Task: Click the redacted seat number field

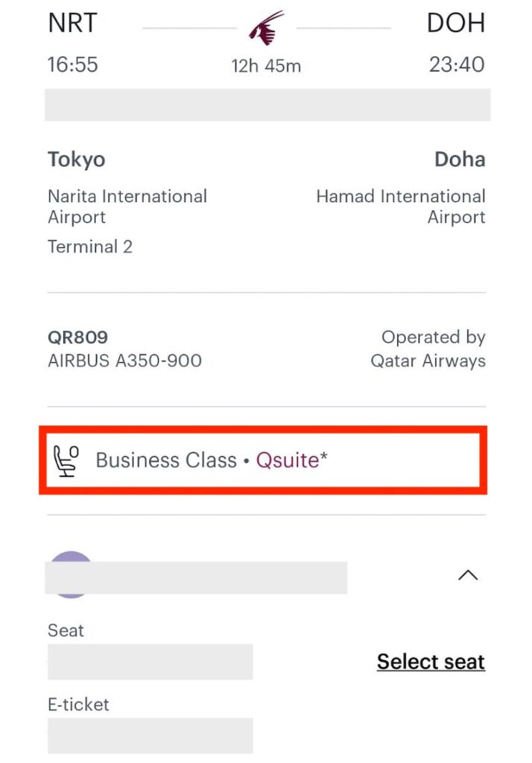Action: 150,662
